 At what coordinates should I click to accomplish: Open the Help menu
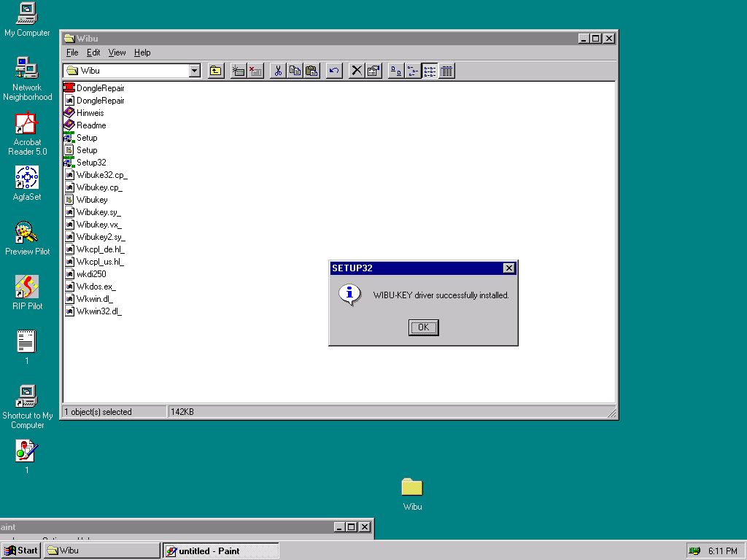(x=142, y=52)
